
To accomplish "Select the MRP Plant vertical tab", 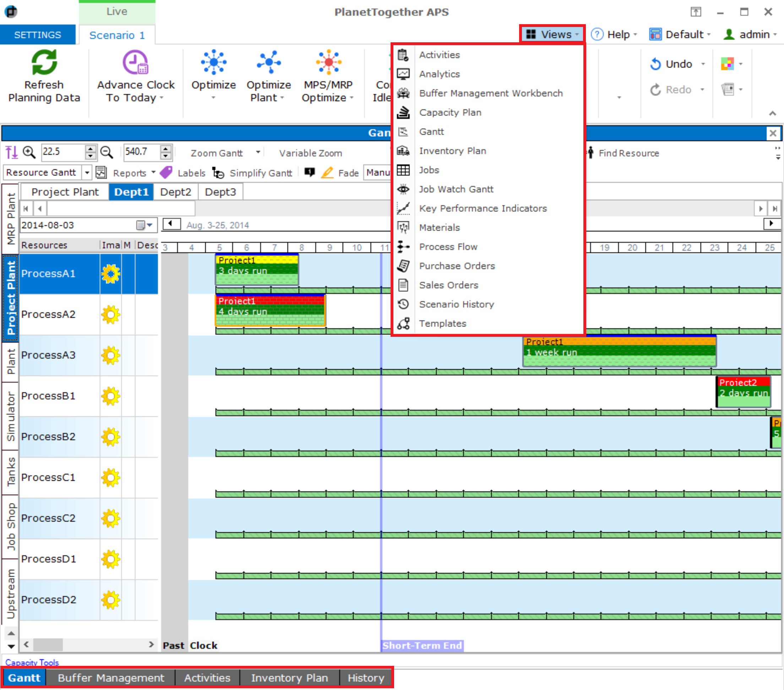I will pos(11,219).
